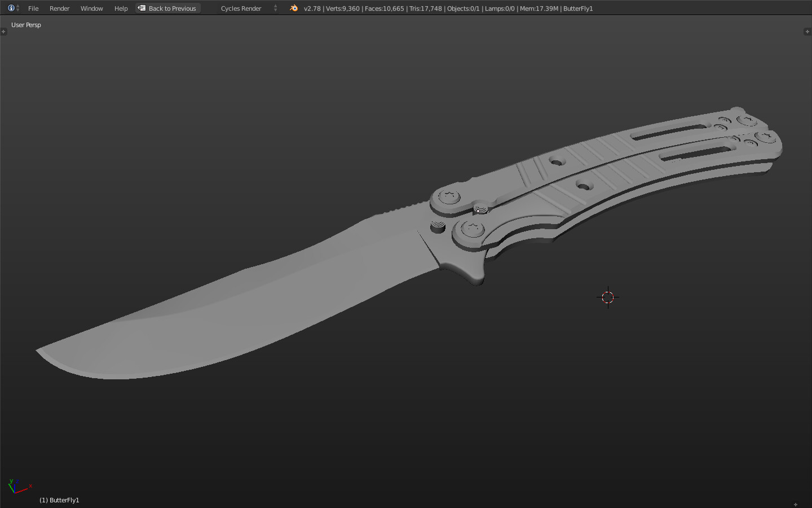This screenshot has height=508, width=812.
Task: Expand the bottom-right header plus toggle
Action: click(x=796, y=504)
